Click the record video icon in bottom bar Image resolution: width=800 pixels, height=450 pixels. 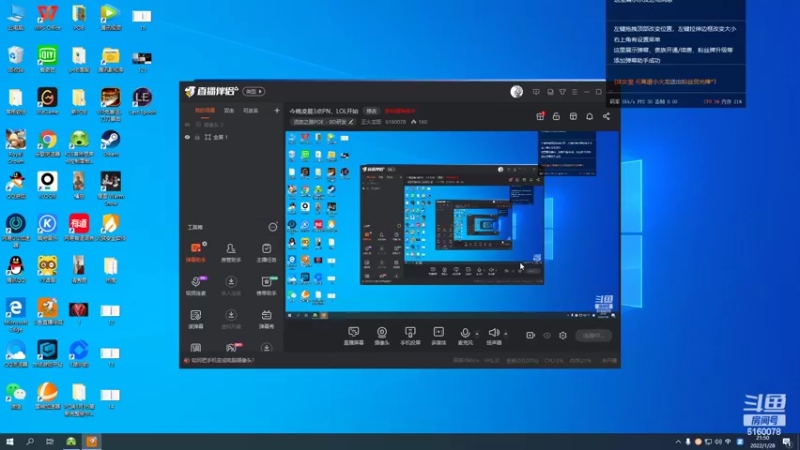click(x=531, y=335)
